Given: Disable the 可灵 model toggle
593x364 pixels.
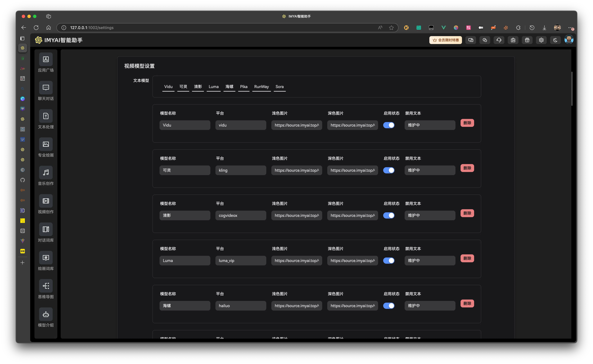Looking at the screenshot, I should 389,170.
